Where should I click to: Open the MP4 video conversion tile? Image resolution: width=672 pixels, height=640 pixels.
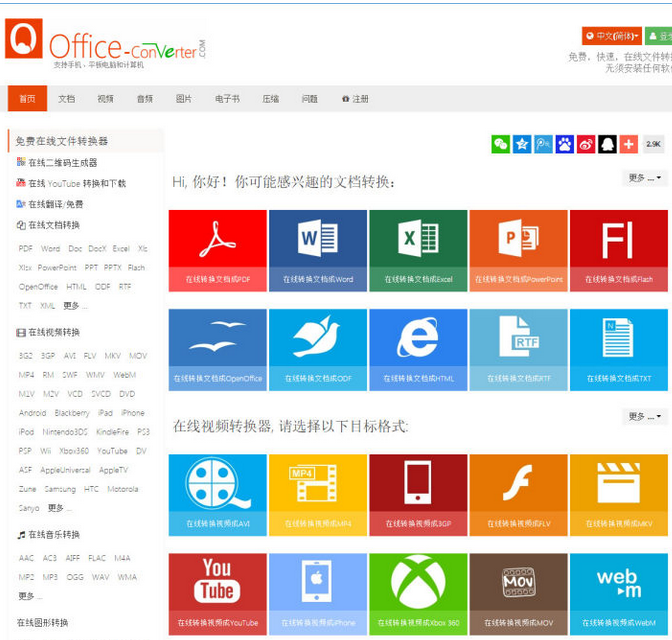point(318,495)
